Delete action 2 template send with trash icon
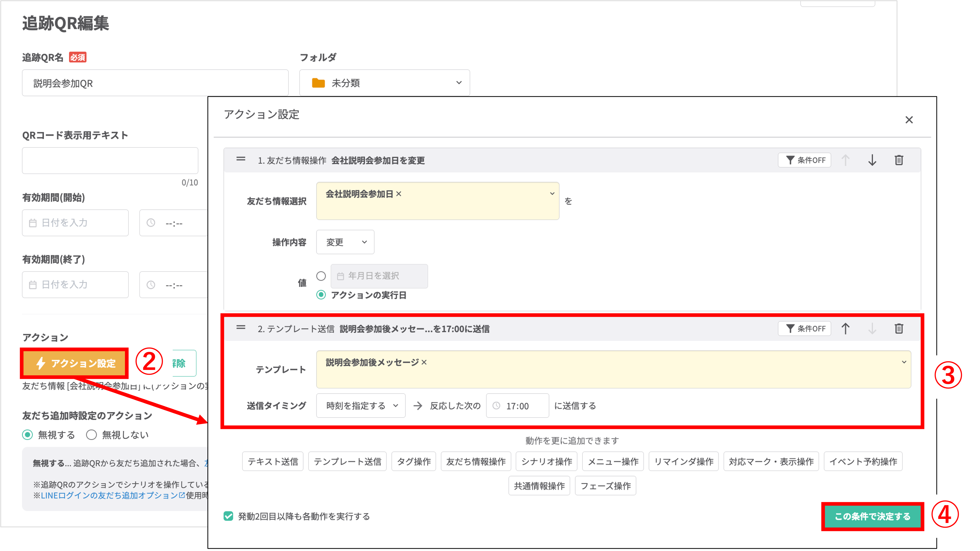The width and height of the screenshot is (980, 551). click(x=899, y=329)
